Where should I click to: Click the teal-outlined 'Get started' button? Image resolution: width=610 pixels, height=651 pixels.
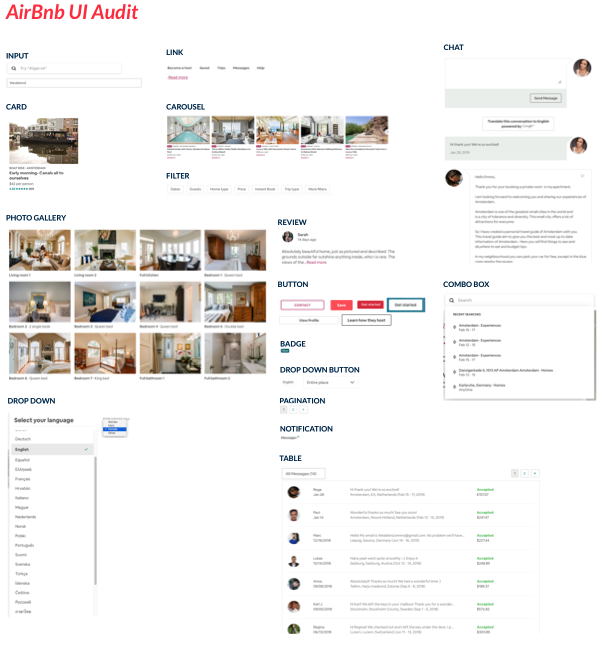point(406,305)
